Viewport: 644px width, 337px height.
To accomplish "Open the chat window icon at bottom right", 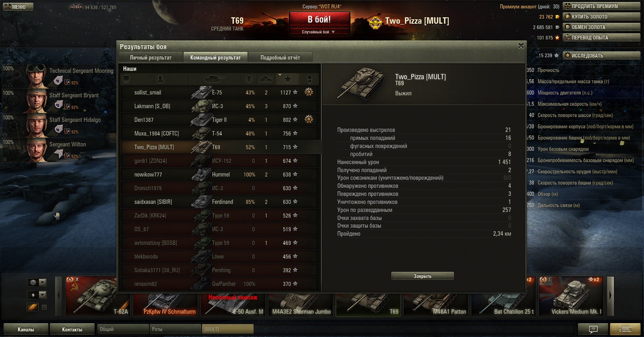I will [x=593, y=329].
